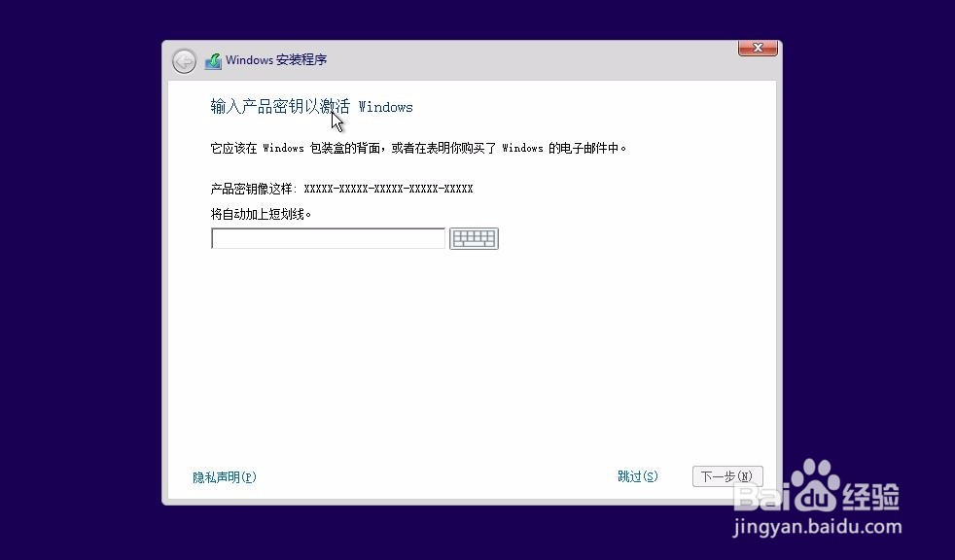Close the Windows Setup dialog
This screenshot has height=560, width=955.
pos(758,48)
